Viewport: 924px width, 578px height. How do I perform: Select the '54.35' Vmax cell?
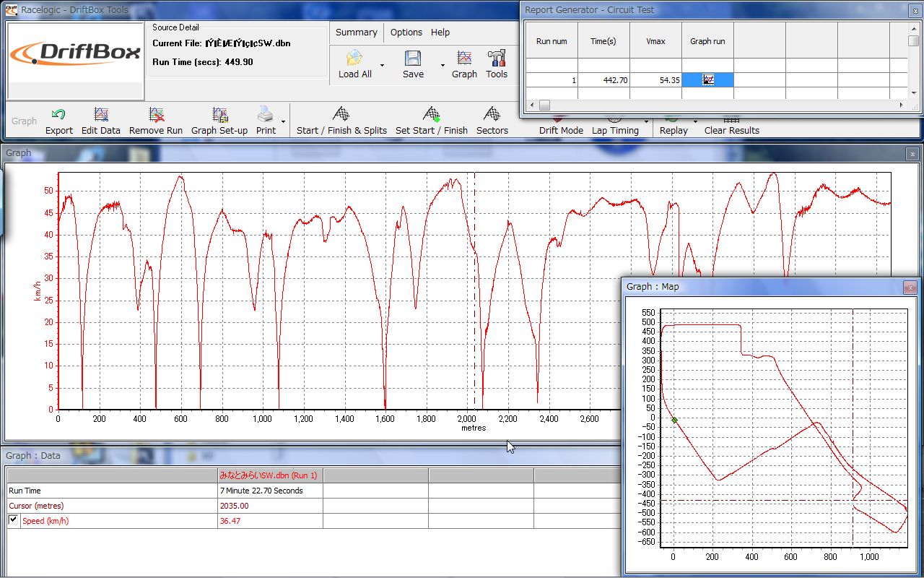655,80
